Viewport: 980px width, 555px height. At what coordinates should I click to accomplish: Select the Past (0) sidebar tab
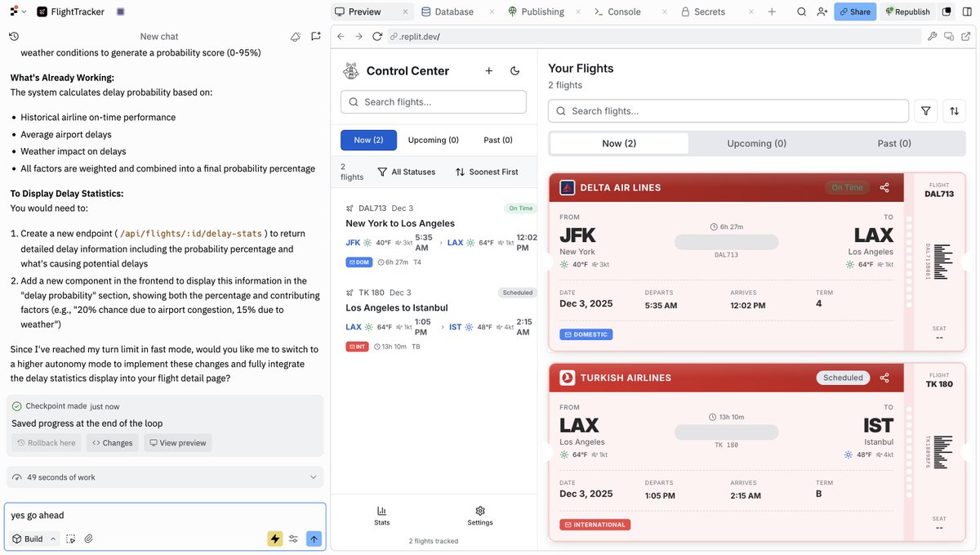[x=498, y=140]
